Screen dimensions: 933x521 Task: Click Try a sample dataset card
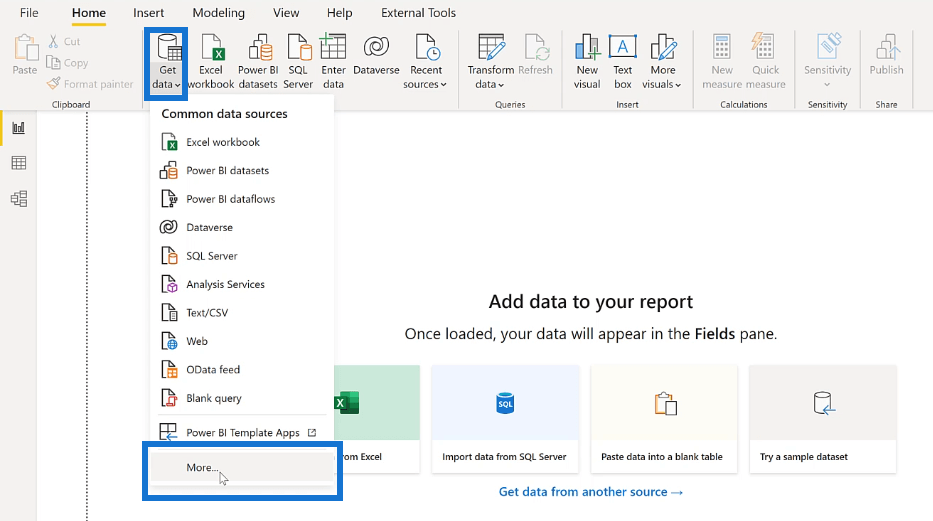(823, 419)
